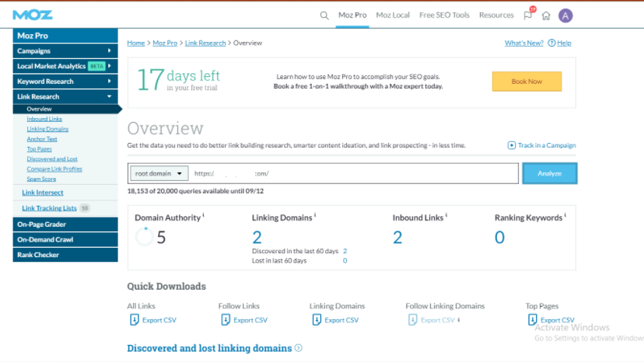Click the BETA badge on Local Market Analytics

tap(97, 66)
